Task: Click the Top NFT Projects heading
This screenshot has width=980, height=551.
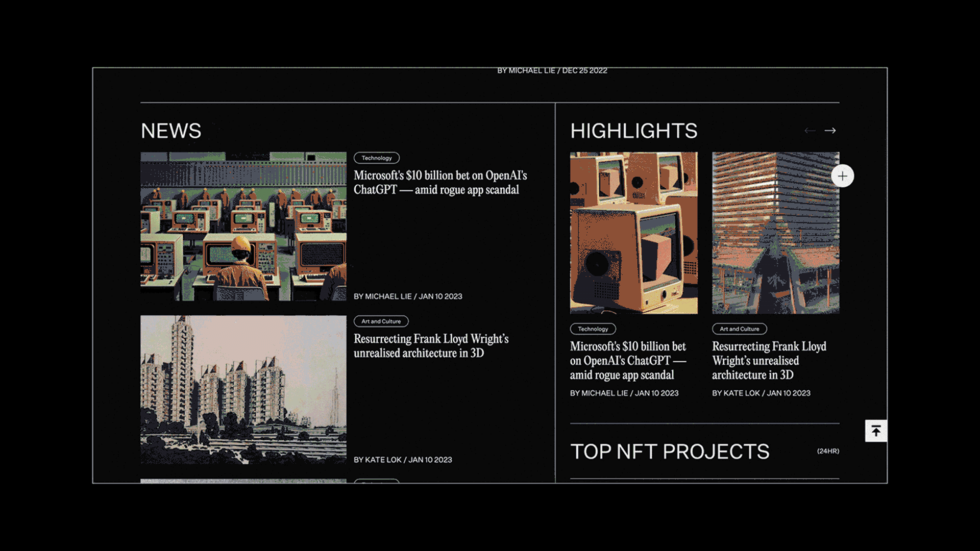Action: click(669, 452)
